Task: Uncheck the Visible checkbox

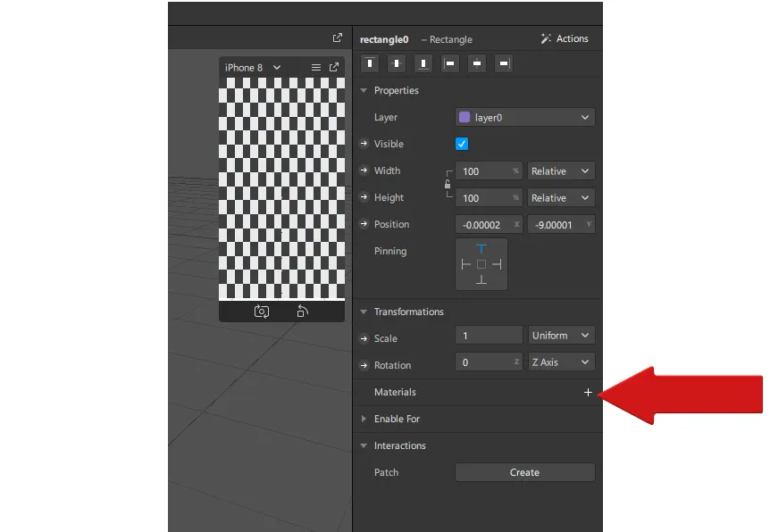Action: point(462,144)
